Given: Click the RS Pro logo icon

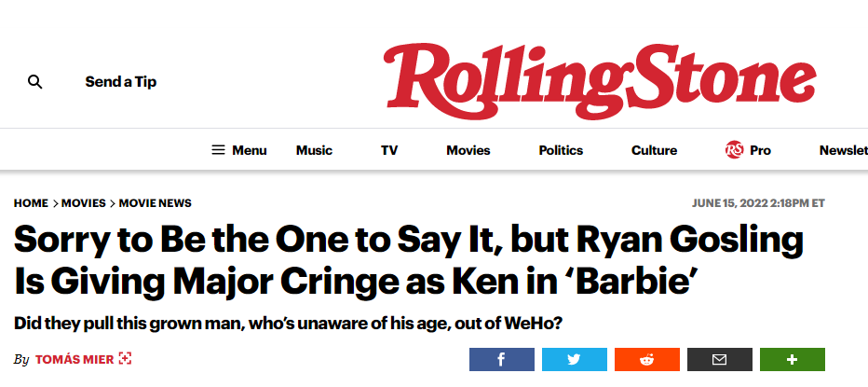Looking at the screenshot, I should [734, 150].
